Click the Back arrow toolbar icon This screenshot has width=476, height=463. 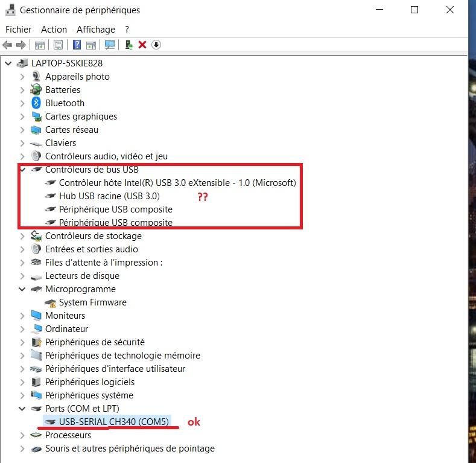(7, 45)
